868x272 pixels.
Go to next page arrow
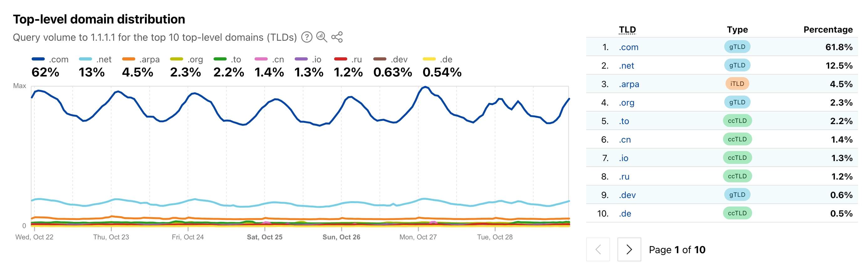coord(629,249)
